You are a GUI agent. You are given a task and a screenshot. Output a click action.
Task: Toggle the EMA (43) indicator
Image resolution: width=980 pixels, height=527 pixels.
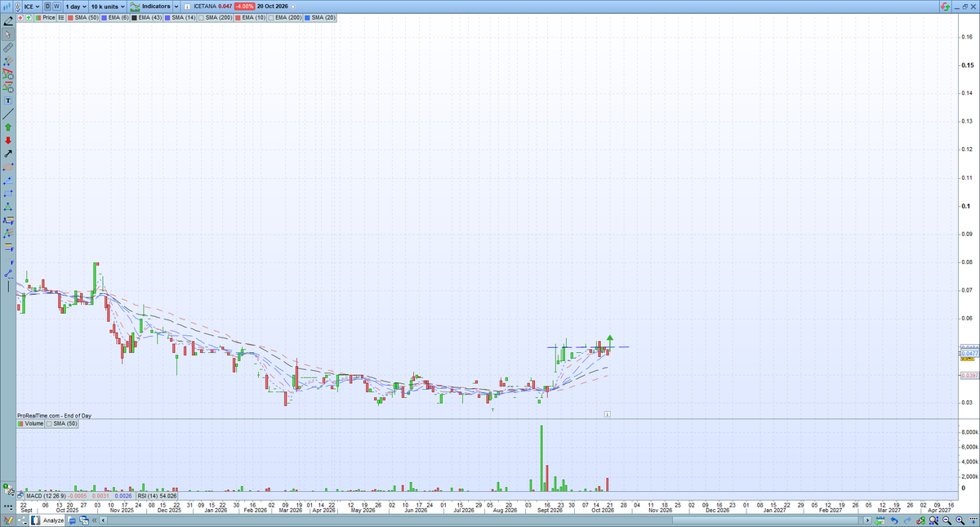pos(147,17)
